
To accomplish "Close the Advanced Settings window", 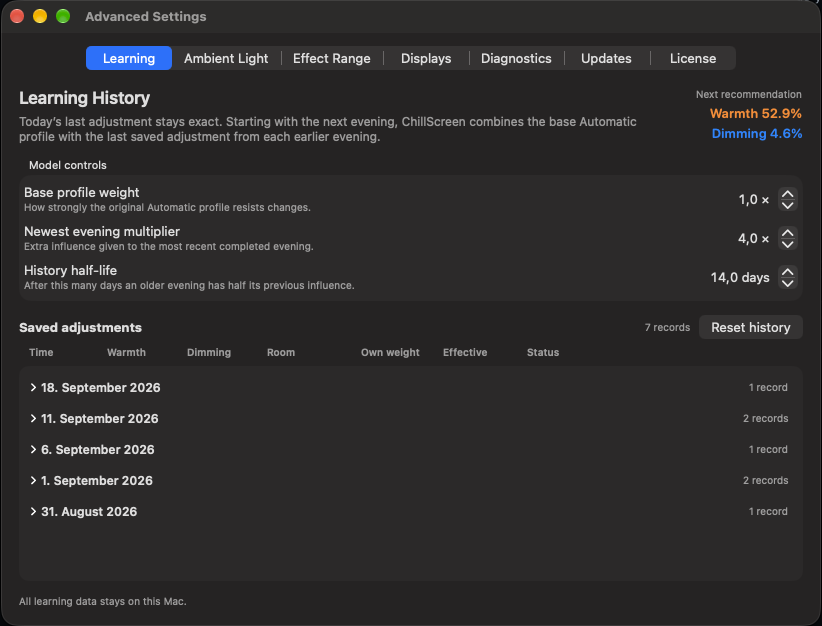I will pyautogui.click(x=17, y=16).
